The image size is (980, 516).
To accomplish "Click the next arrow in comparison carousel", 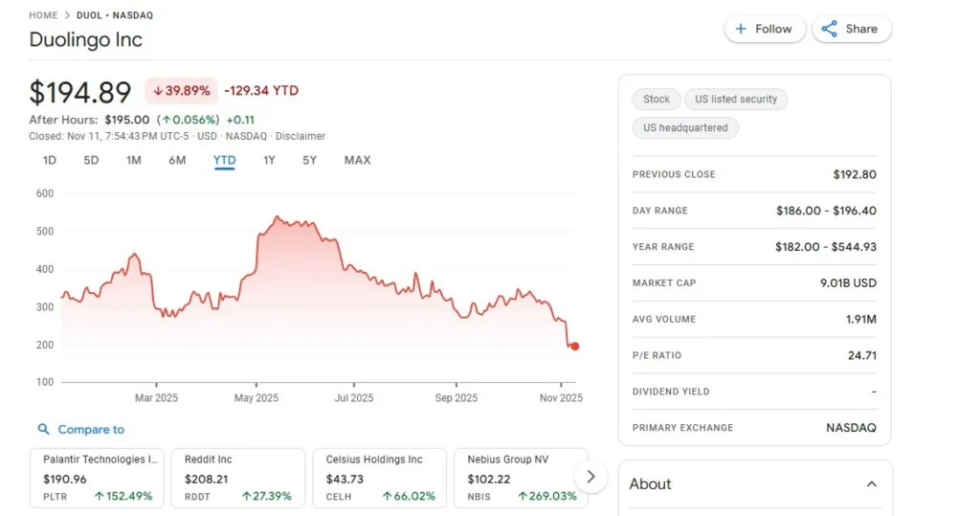I will pos(590,476).
